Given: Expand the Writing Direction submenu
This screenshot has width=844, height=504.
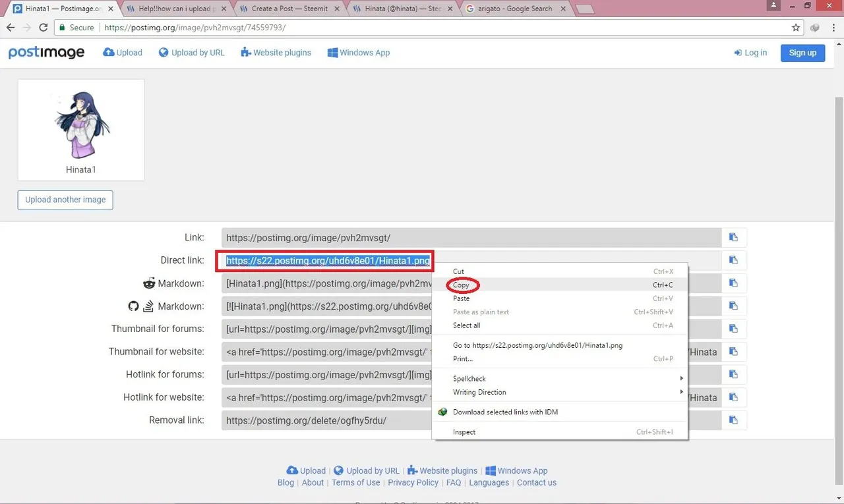Looking at the screenshot, I should click(560, 392).
